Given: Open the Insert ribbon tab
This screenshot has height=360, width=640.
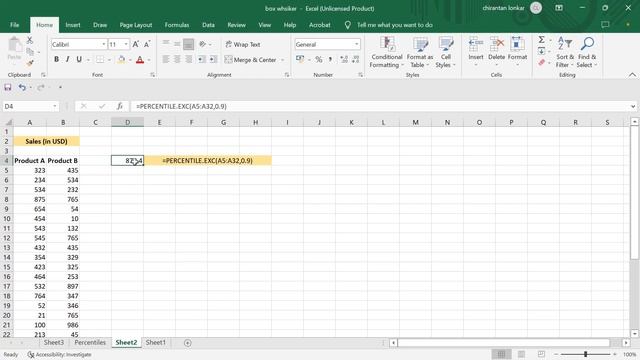Looking at the screenshot, I should click(73, 25).
